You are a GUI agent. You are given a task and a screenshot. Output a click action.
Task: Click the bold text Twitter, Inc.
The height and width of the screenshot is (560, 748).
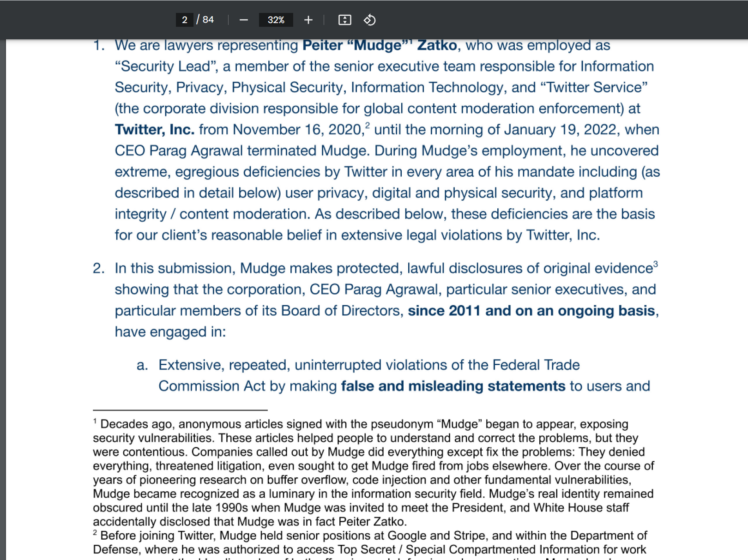pos(155,130)
